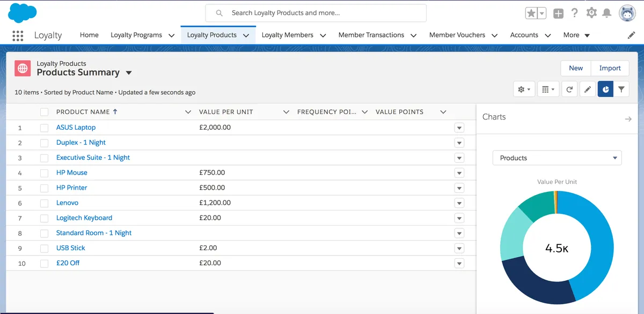This screenshot has width=644, height=314.
Task: Open the Products chart selector dropdown
Action: (x=557, y=158)
